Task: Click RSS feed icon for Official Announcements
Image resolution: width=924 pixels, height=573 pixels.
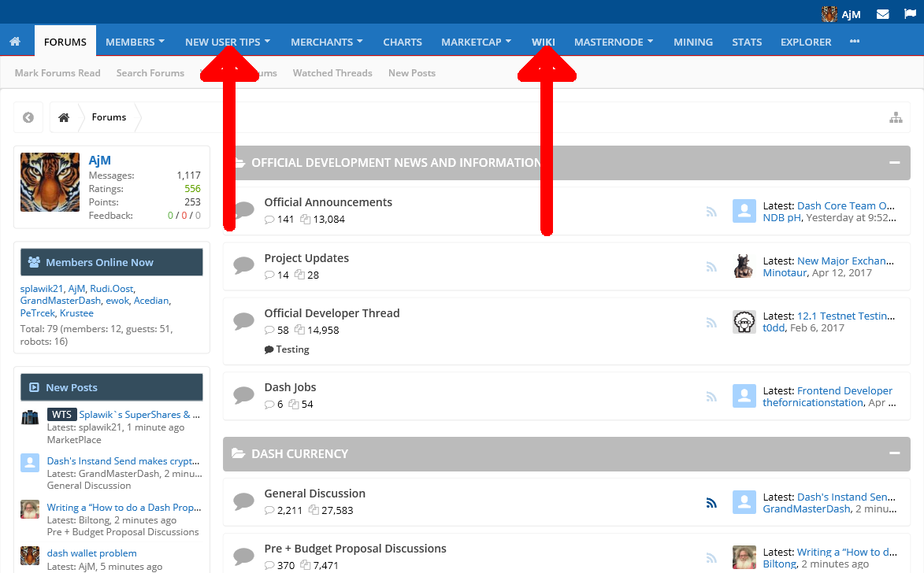Action: tap(711, 212)
